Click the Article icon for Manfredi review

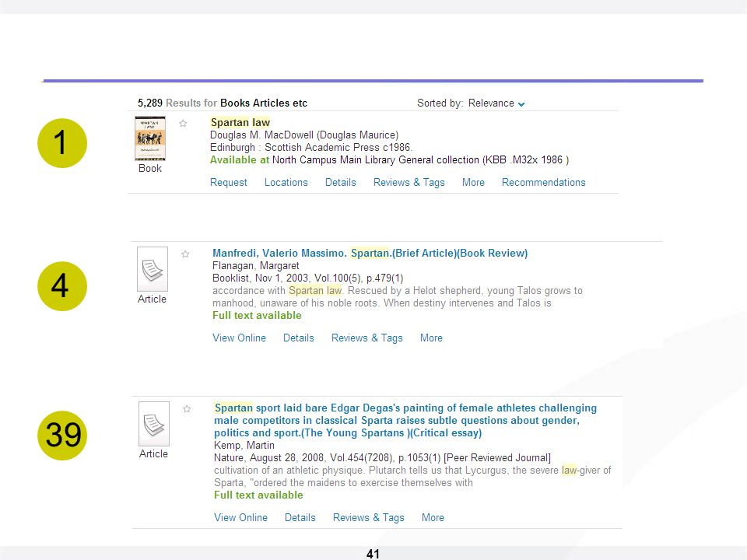(x=153, y=268)
